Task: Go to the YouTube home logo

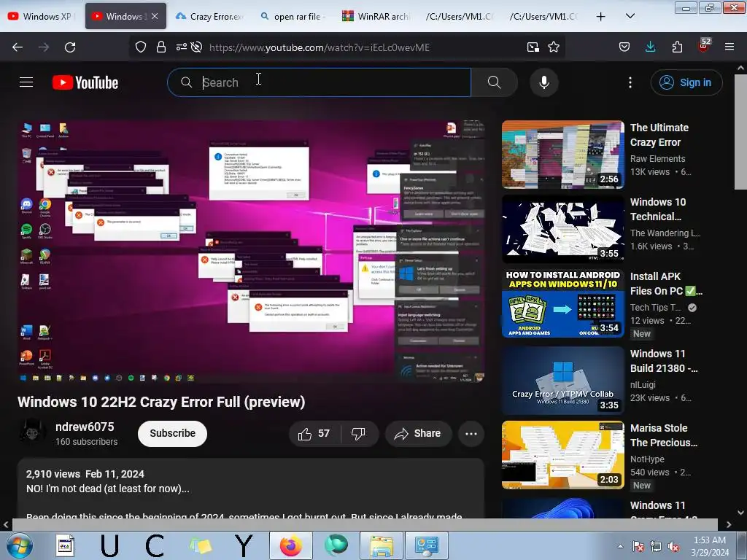Action: pos(85,82)
